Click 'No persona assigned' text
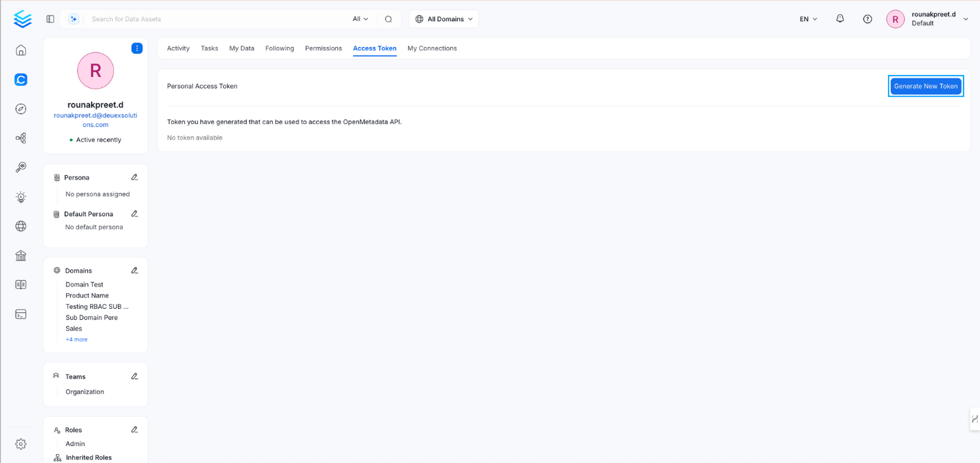Screen dimensions: 980x463 pyautogui.click(x=97, y=194)
